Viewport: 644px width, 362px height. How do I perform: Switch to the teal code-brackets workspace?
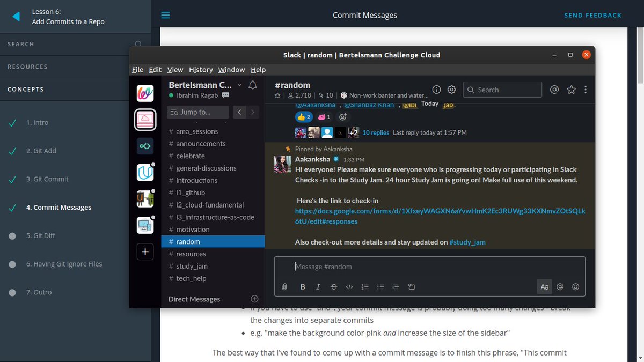145,146
